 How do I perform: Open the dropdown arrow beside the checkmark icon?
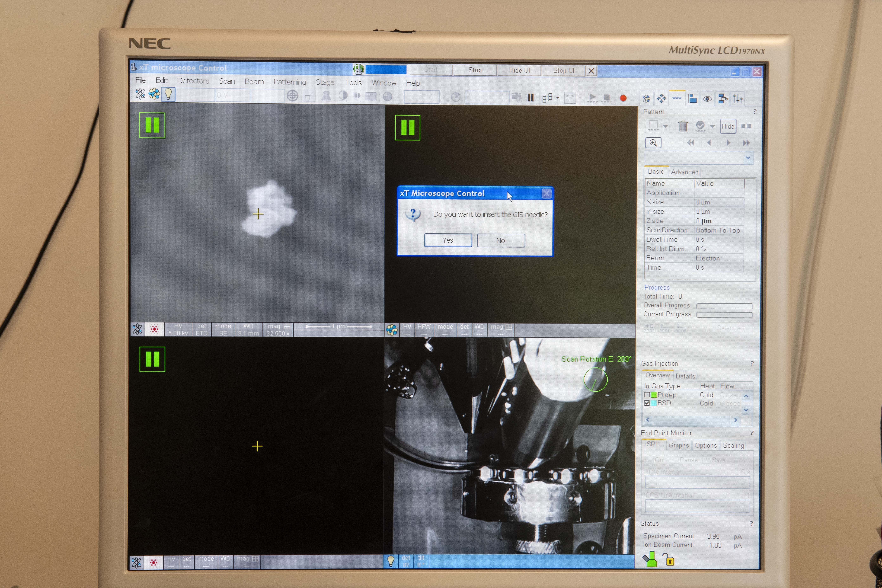(x=713, y=126)
